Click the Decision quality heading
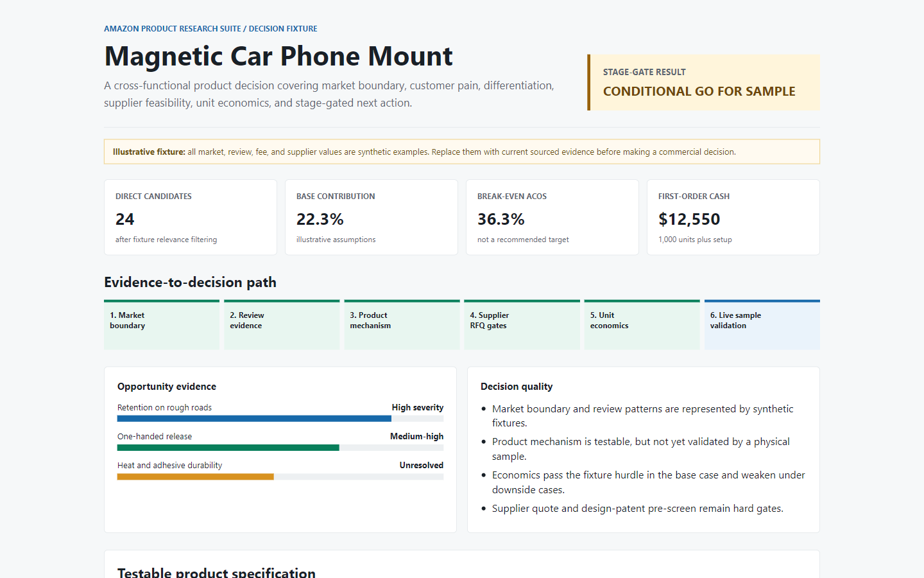 (x=517, y=387)
